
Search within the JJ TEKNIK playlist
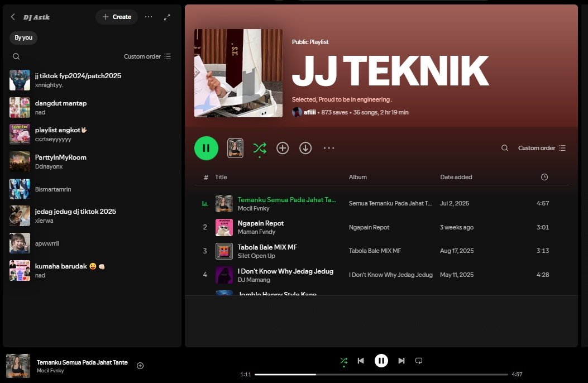(x=505, y=148)
